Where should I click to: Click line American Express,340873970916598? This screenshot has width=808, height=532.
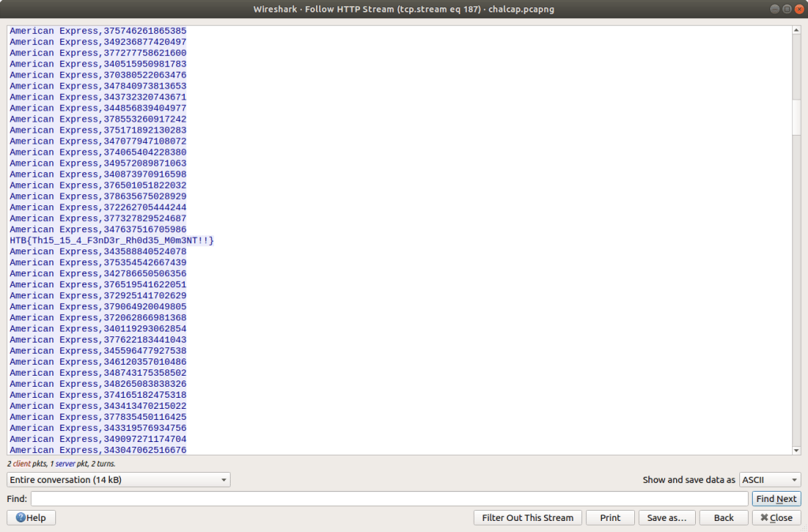98,174
